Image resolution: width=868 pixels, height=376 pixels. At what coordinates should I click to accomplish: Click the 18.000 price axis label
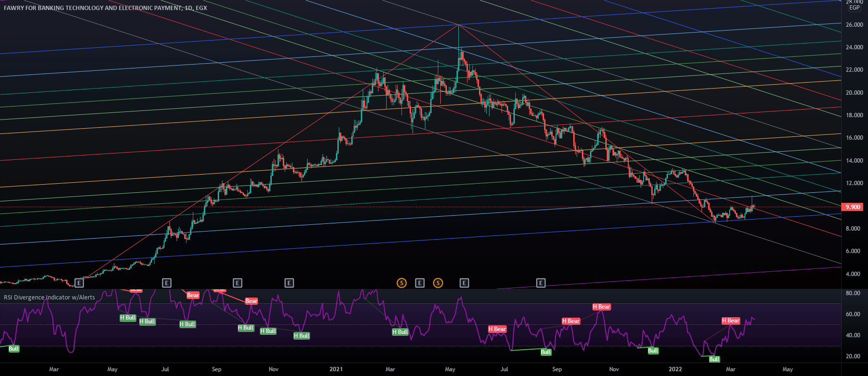pos(855,115)
